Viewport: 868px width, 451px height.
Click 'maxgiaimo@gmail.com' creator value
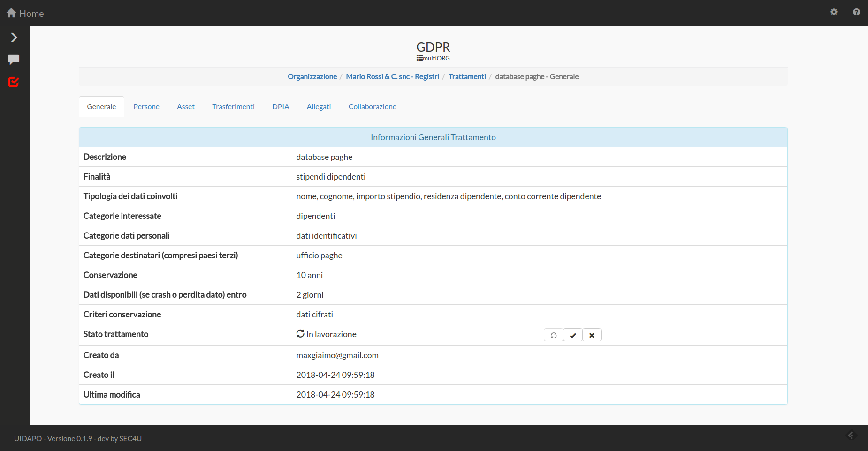pos(337,355)
